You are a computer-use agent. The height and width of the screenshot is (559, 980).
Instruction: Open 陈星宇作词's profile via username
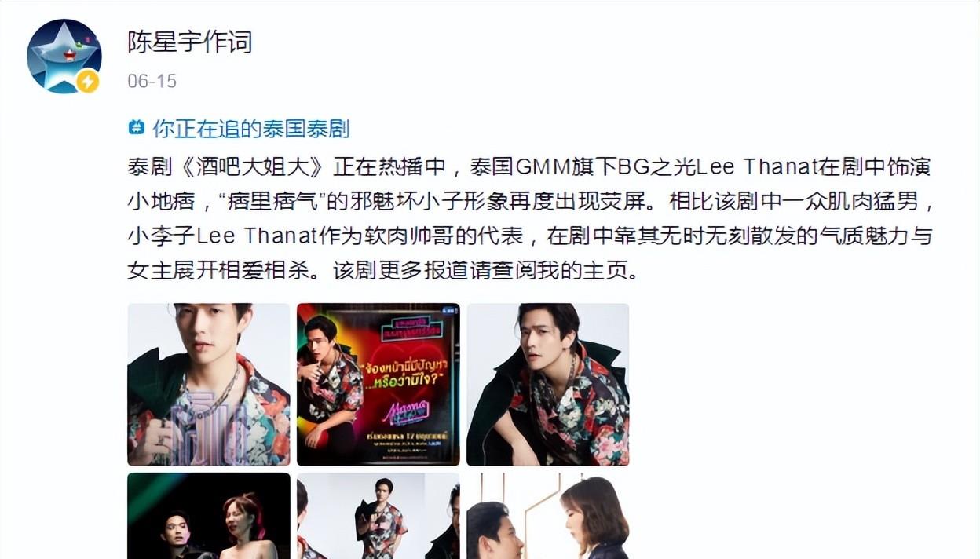pyautogui.click(x=190, y=42)
